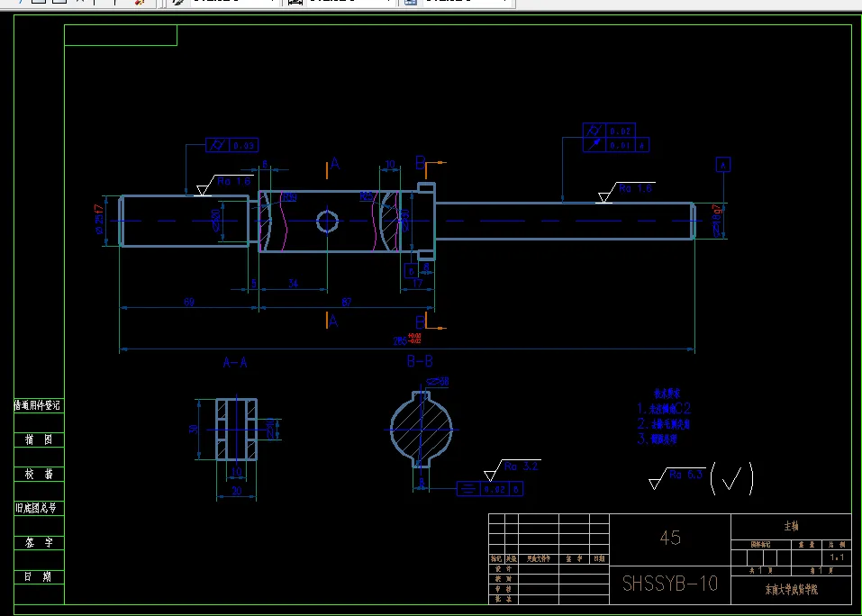Select the A-A section view label

pos(235,363)
